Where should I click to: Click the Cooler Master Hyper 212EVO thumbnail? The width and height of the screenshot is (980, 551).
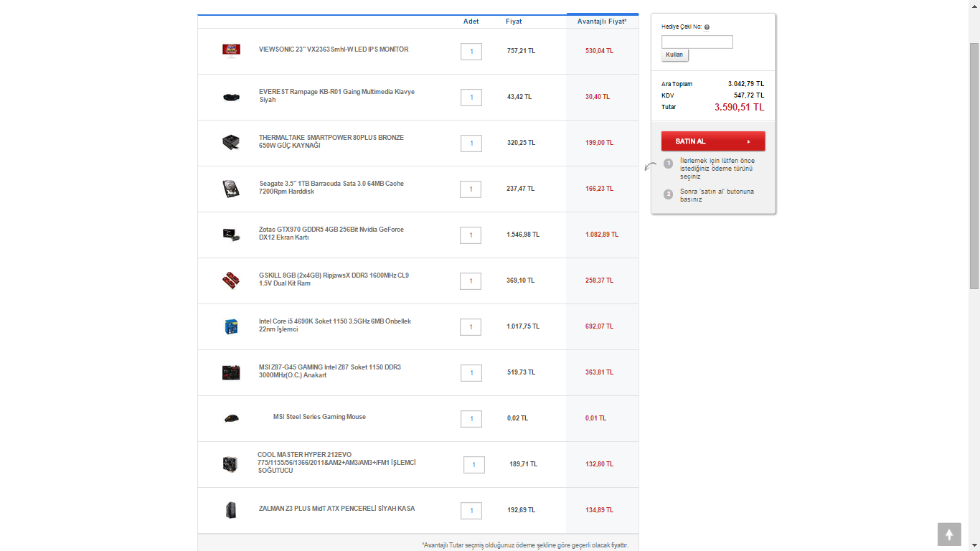point(230,464)
